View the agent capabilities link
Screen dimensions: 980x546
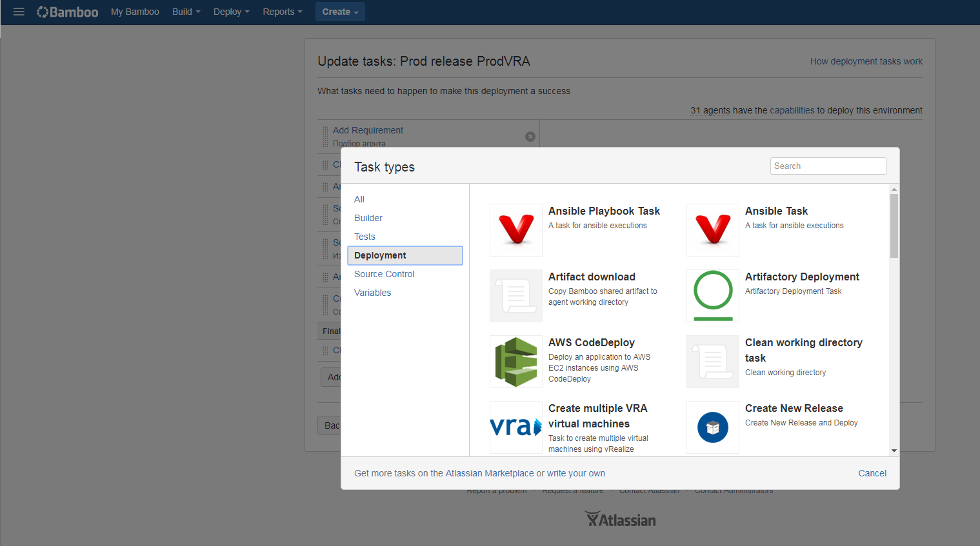pyautogui.click(x=792, y=110)
